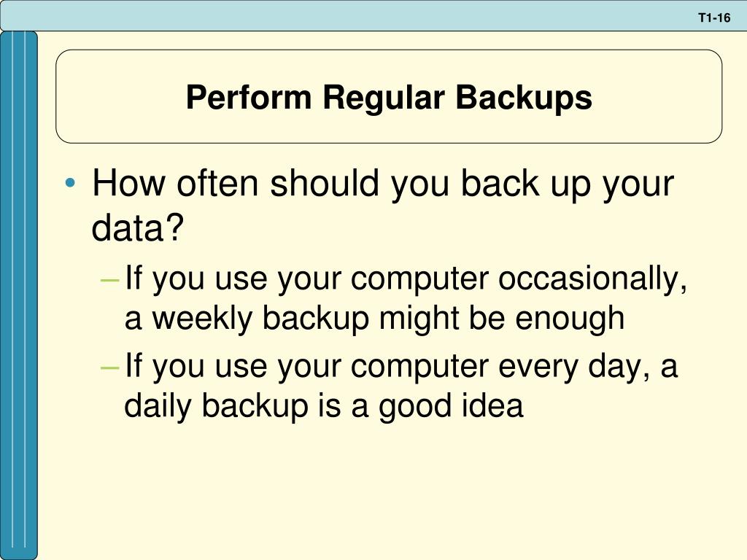Click the word "Perform" in the title
747x560 pixels.
click(249, 97)
